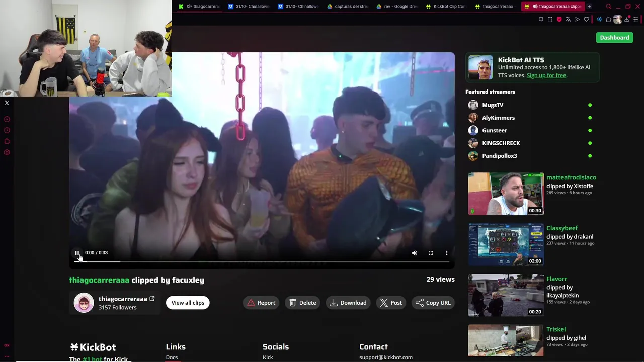
Task: Open the player icon in the browser sidebar
Action: coord(7,119)
